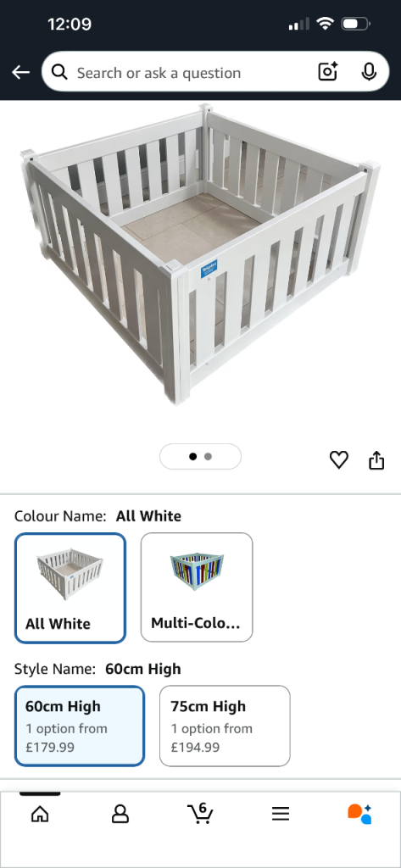
Task: Tap the magnifier search icon
Action: tap(59, 72)
